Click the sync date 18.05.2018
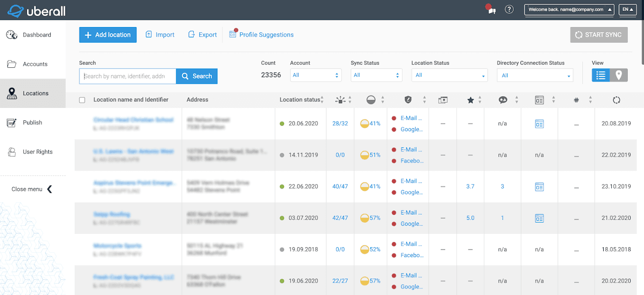The width and height of the screenshot is (644, 295). click(x=616, y=250)
